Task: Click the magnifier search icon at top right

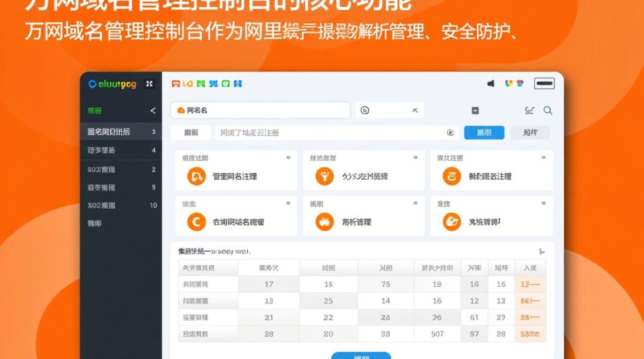Action: 549,110
